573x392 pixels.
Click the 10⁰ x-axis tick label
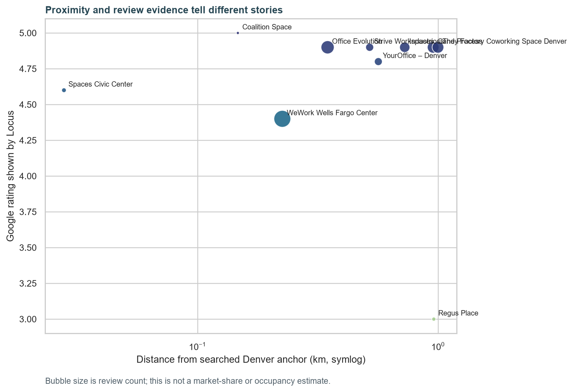(x=437, y=346)
